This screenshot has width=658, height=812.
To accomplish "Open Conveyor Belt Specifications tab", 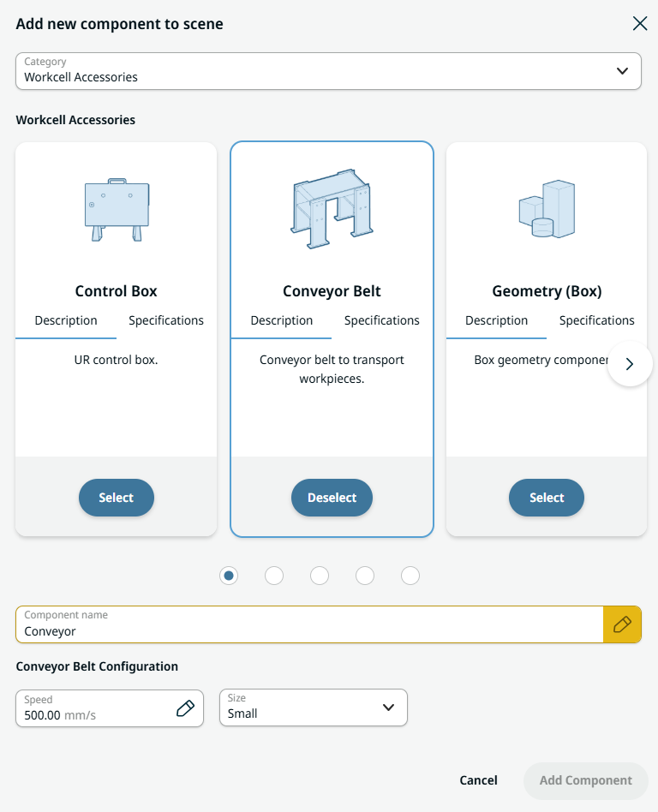I will pyautogui.click(x=381, y=321).
